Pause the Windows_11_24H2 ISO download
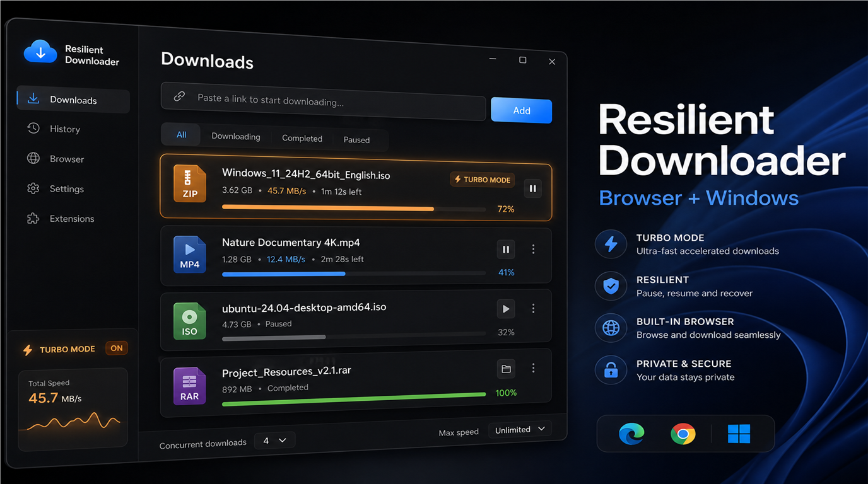868x484 pixels. (533, 188)
